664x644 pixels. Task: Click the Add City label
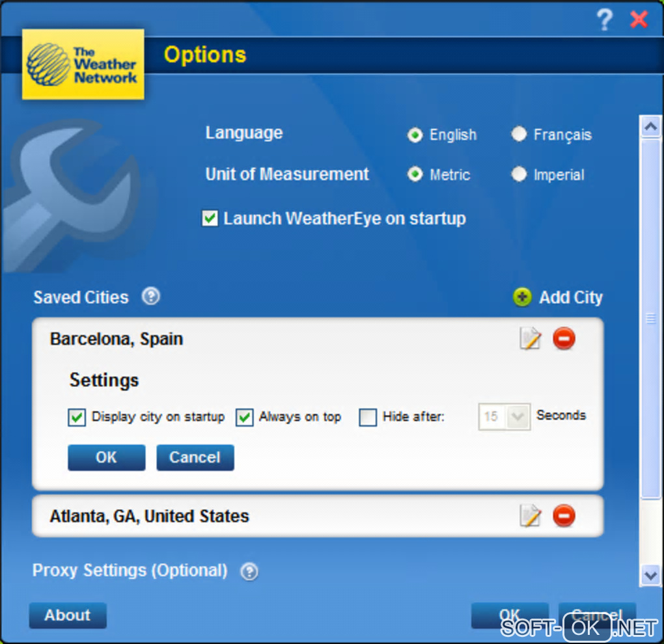coord(570,297)
